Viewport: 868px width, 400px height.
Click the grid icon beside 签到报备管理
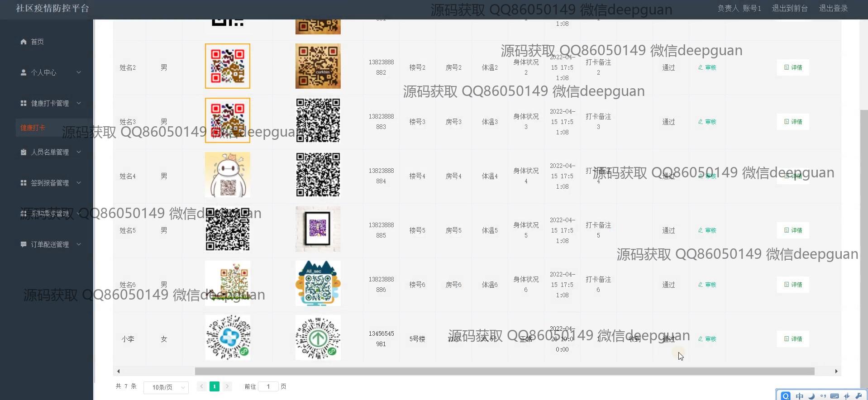[x=24, y=183]
